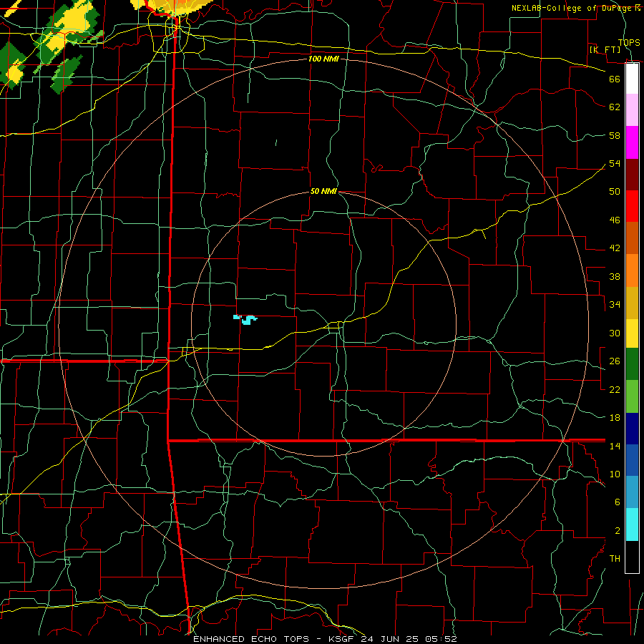The height and width of the screenshot is (644, 644).
Task: Click the white swatch in the tops legend
Action: (632, 79)
